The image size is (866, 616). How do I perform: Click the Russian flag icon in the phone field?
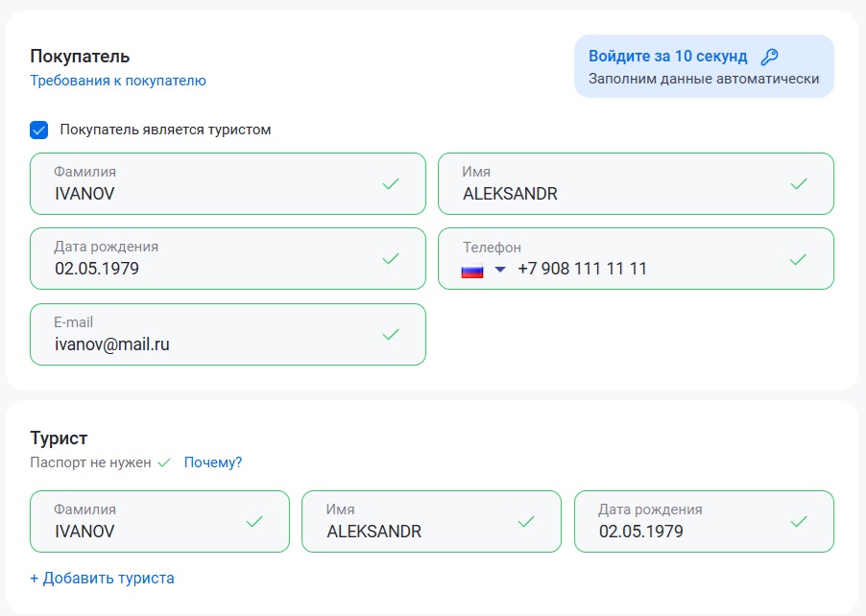(x=472, y=271)
